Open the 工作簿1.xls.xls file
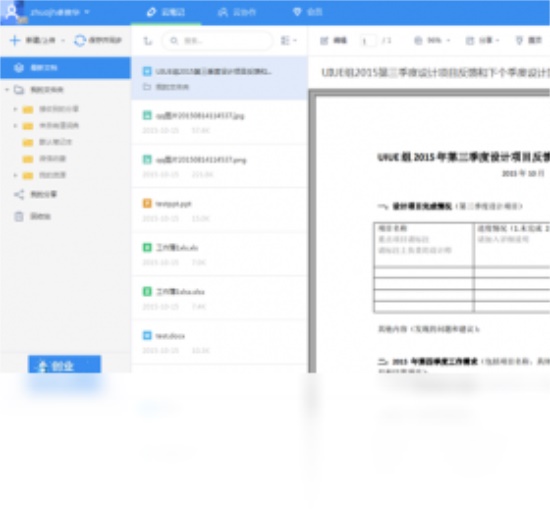The height and width of the screenshot is (530, 550). pos(220,254)
